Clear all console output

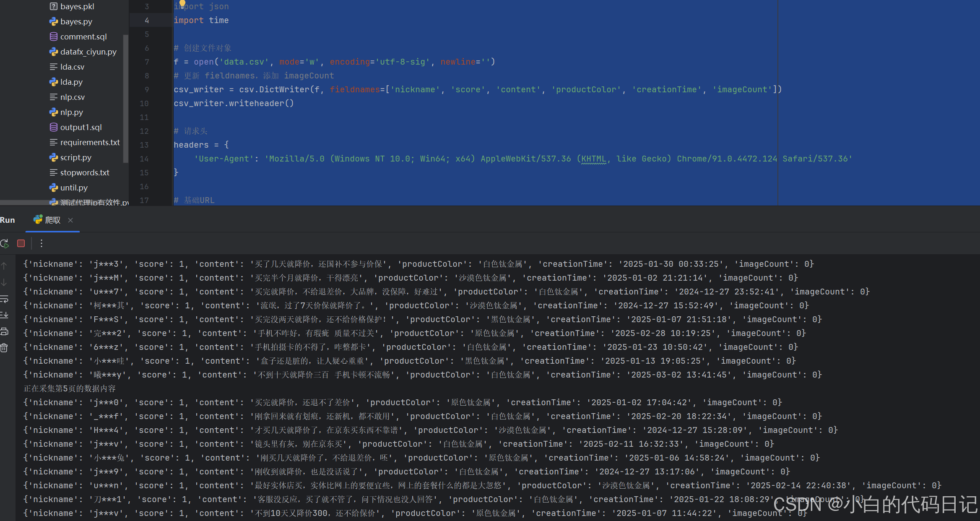[x=4, y=348]
